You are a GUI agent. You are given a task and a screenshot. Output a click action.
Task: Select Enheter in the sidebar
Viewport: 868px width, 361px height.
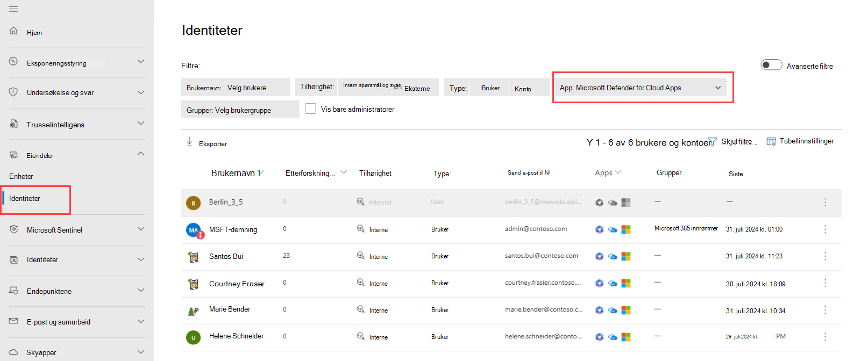pyautogui.click(x=21, y=176)
